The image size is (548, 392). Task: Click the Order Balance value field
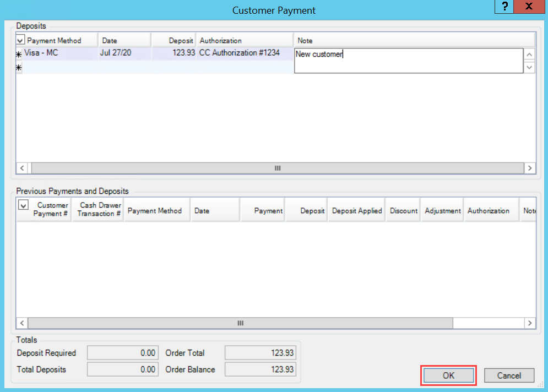coord(261,369)
